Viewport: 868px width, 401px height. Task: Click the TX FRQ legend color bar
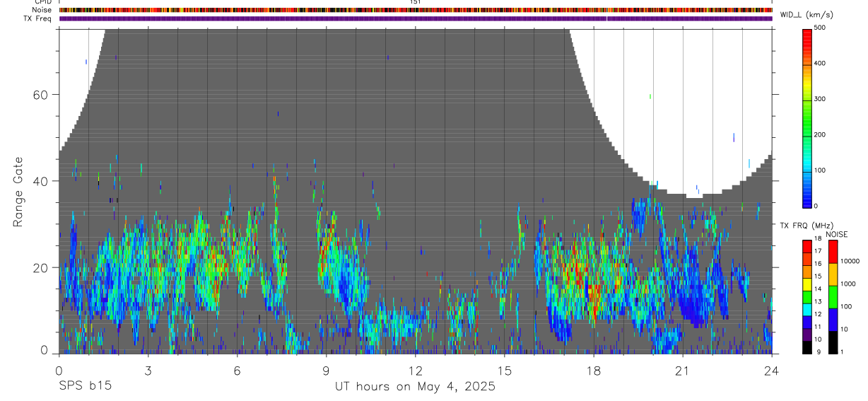coord(808,296)
